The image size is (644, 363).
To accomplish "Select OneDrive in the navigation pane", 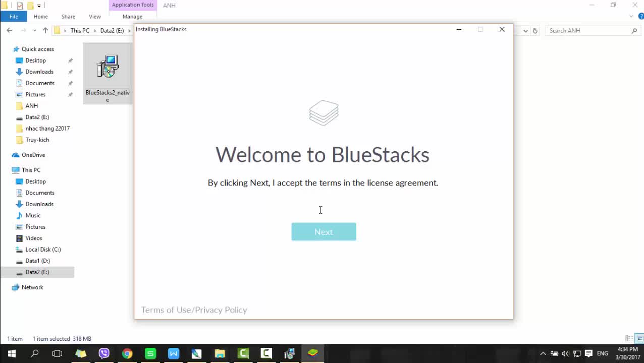I will (33, 155).
